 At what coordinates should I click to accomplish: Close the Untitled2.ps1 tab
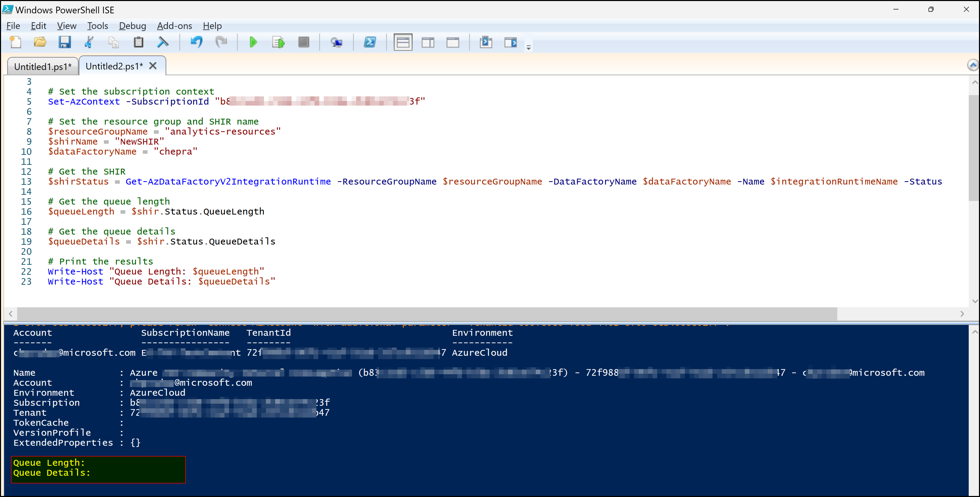point(153,66)
